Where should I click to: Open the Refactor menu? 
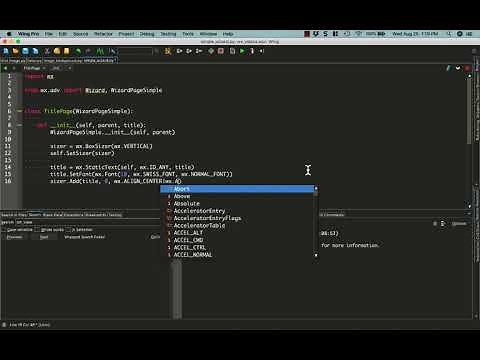coord(103,34)
